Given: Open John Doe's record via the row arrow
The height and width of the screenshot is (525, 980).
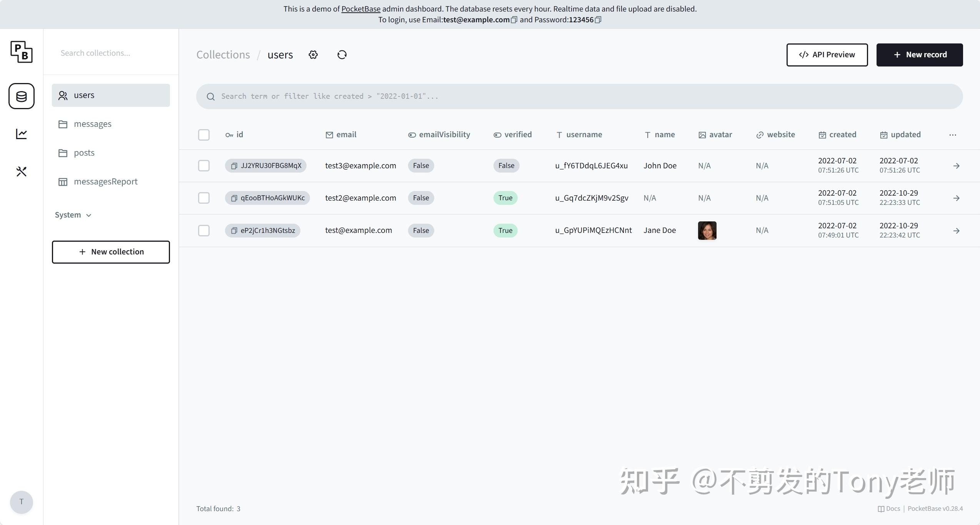Looking at the screenshot, I should click(x=957, y=166).
